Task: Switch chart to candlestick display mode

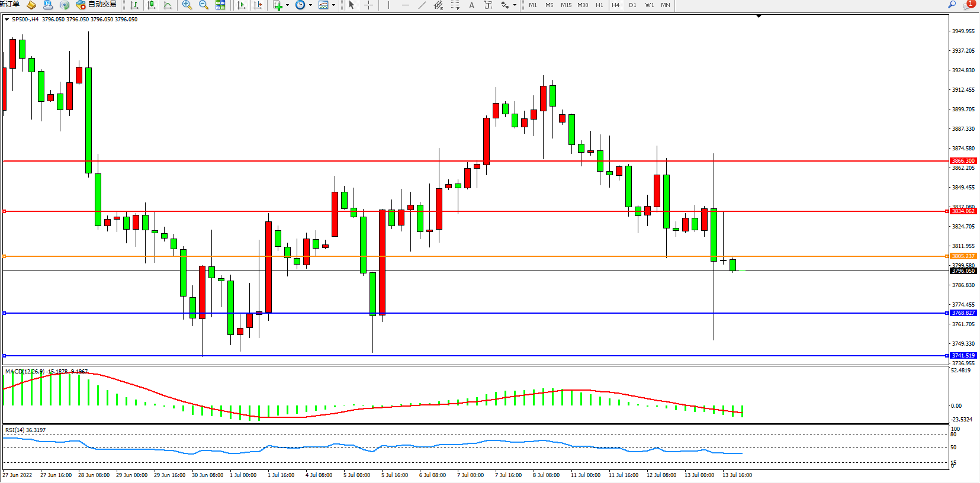Action: point(151,5)
